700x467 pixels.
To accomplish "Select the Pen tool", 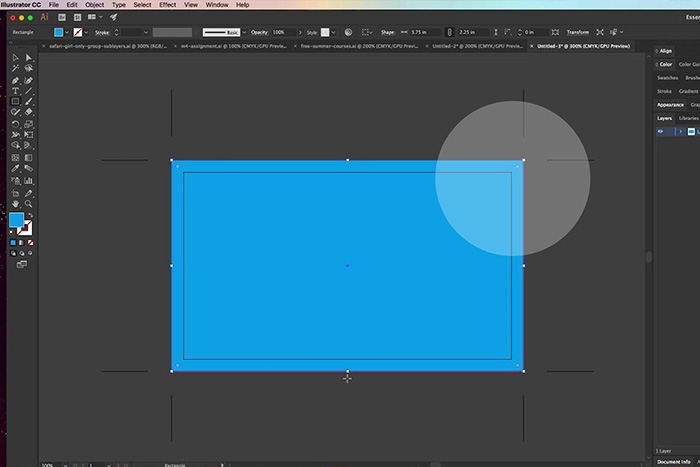I will (x=15, y=80).
